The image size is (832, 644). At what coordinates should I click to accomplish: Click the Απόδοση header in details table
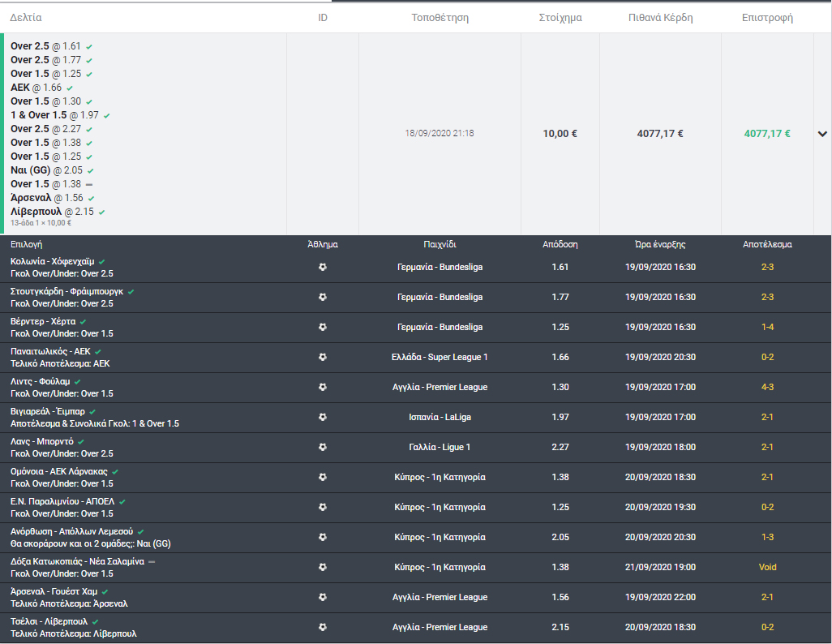pos(560,244)
